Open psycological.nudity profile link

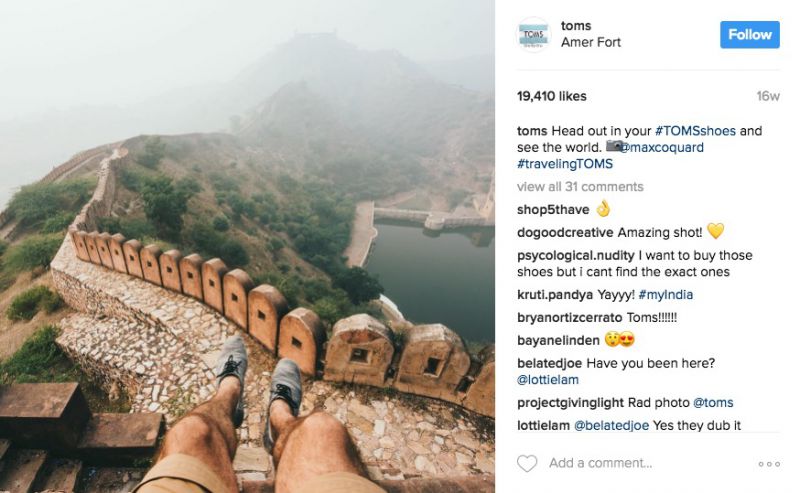click(576, 256)
